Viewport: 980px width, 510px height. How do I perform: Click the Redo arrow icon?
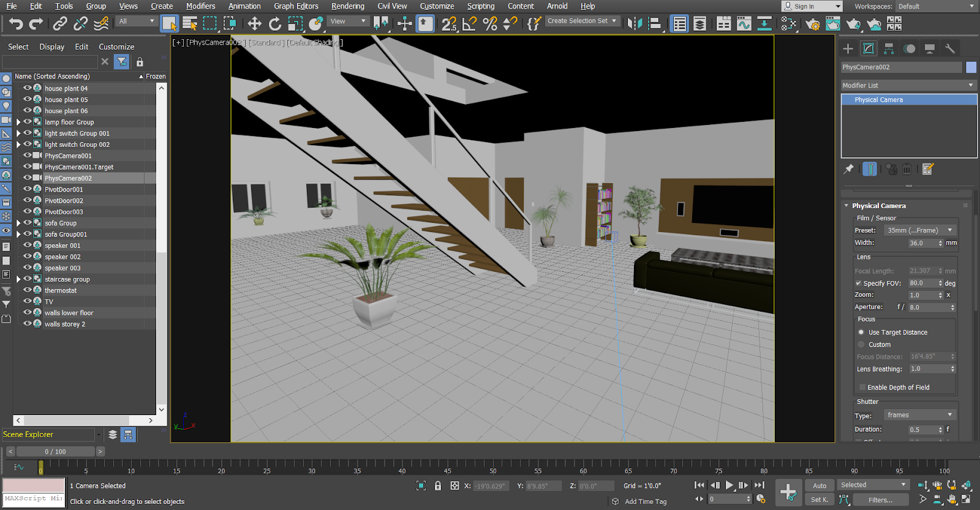pos(36,24)
